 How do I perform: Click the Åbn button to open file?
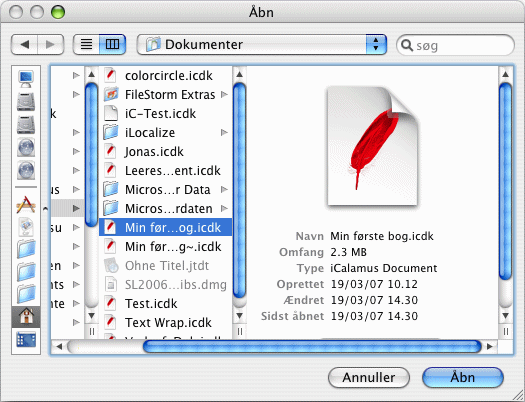[463, 378]
